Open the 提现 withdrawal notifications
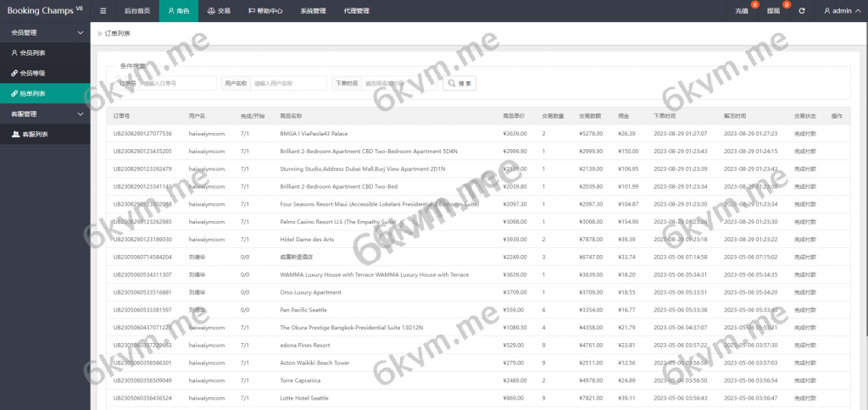 (x=773, y=11)
